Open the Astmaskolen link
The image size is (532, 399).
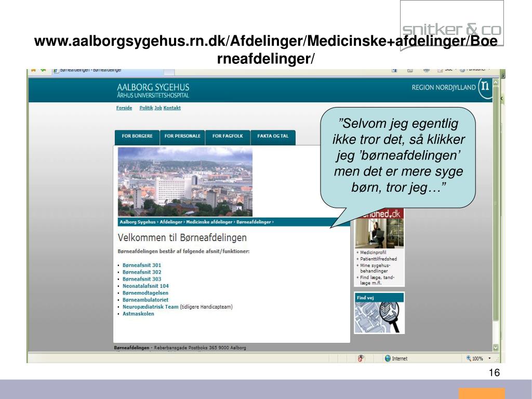(x=138, y=314)
